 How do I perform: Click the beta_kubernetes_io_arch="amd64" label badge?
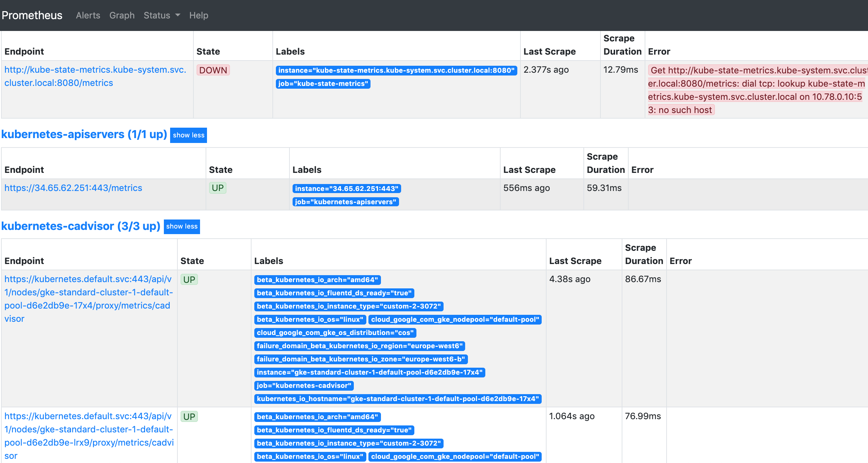pos(317,280)
